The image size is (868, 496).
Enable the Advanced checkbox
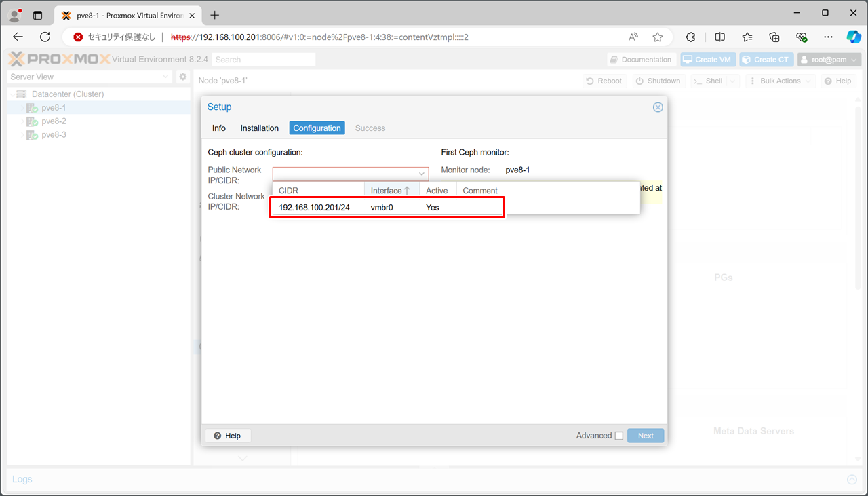618,436
